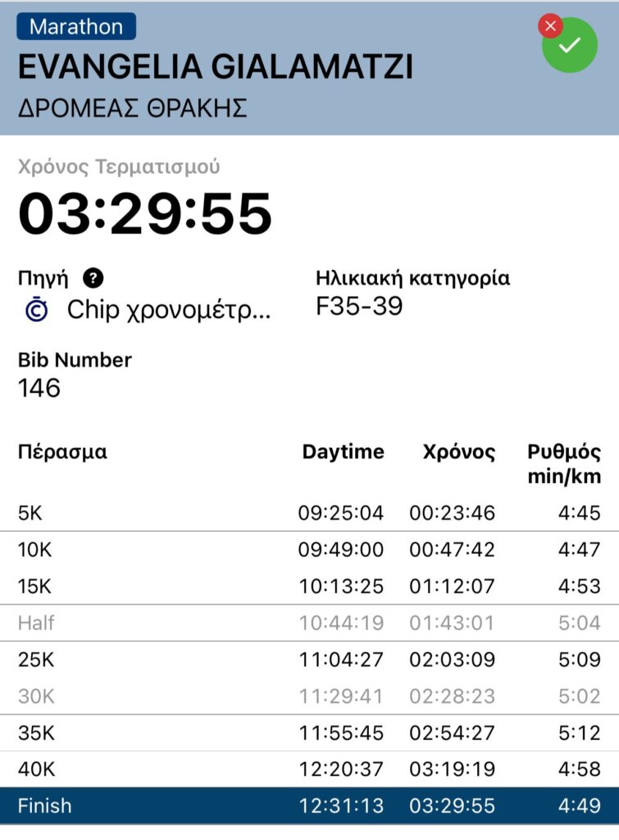Screen dimensions: 619x840
Task: Select the Marathon tag label
Action: 76,26
